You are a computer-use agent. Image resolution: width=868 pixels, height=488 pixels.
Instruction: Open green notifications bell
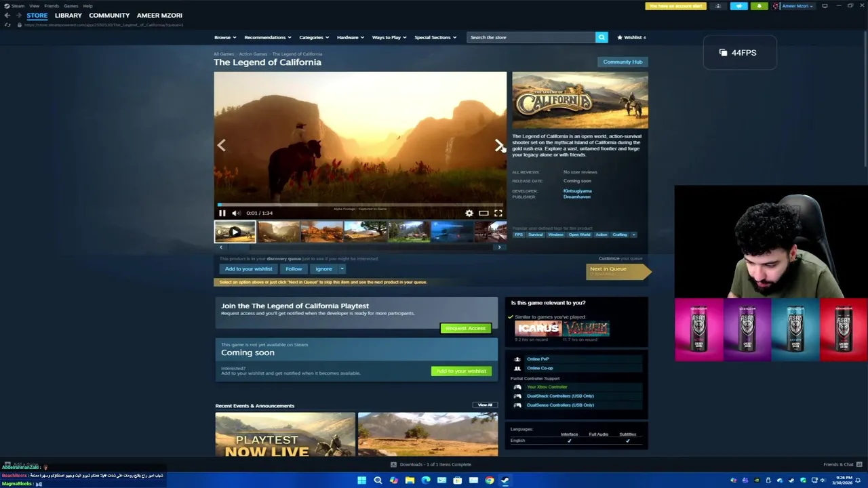tap(759, 6)
